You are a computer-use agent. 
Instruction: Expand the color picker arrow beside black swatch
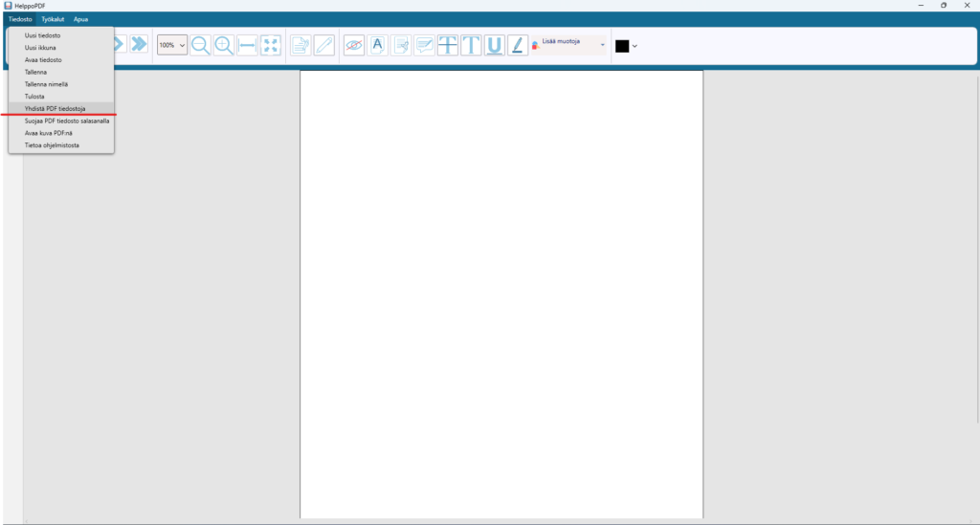[635, 46]
